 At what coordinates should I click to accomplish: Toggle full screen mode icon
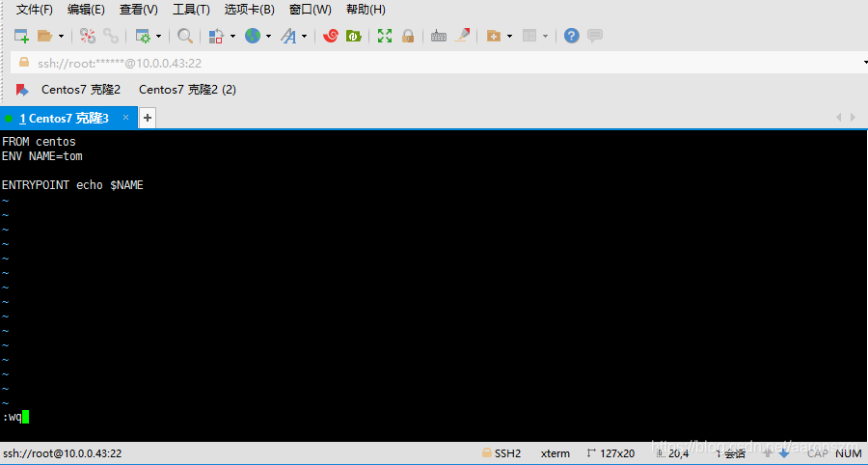point(385,36)
